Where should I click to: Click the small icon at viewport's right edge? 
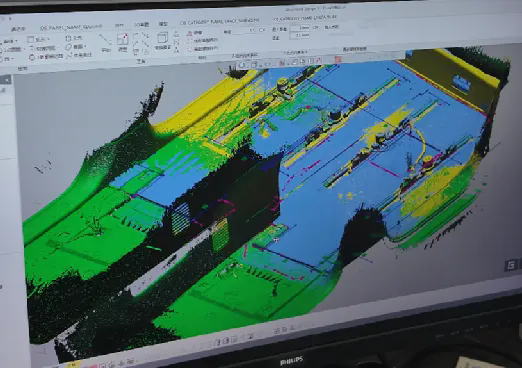click(x=512, y=265)
